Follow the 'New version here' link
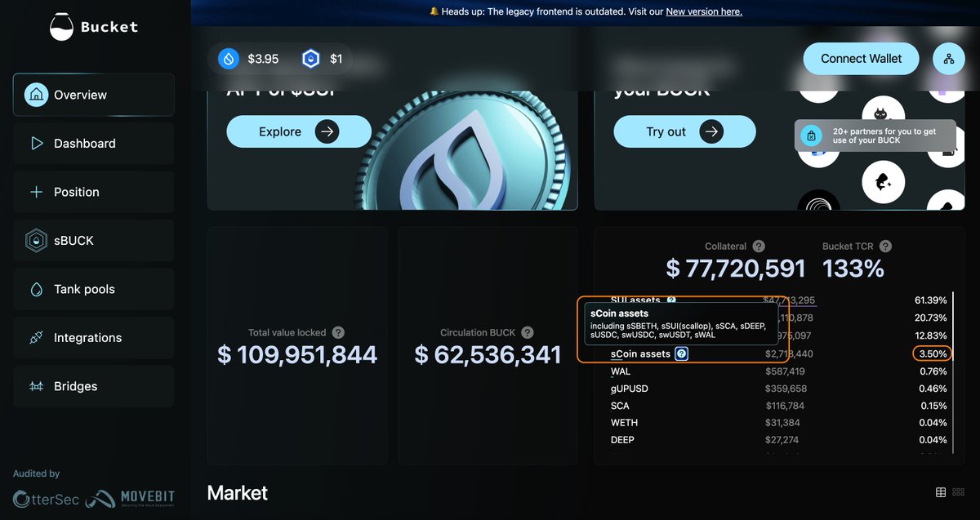Screen dimensions: 980x520 704,11
